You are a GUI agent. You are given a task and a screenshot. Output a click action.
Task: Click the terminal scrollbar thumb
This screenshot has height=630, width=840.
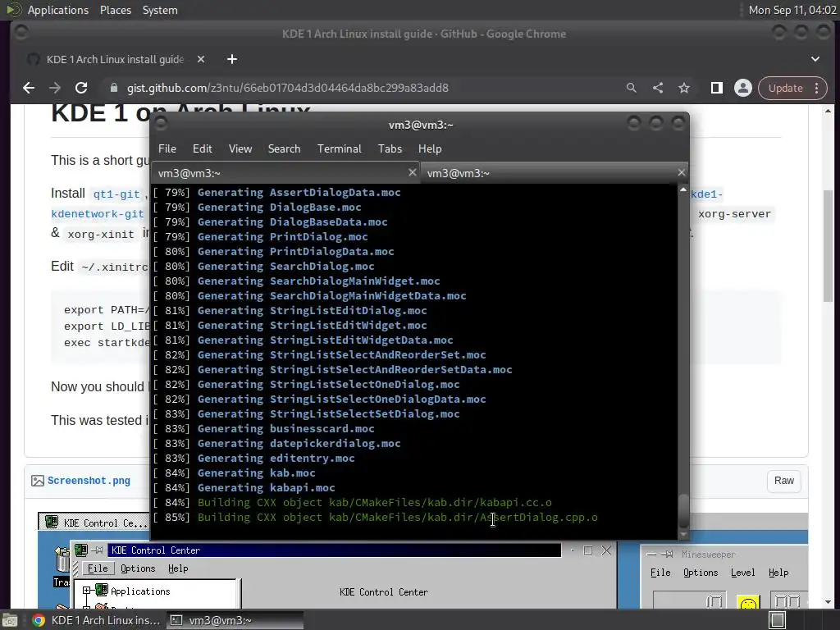(x=683, y=510)
